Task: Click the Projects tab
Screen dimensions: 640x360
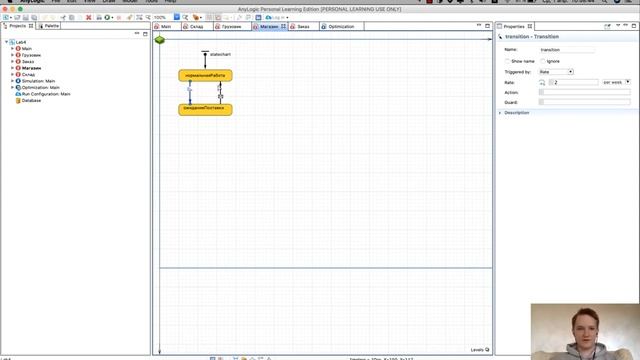Action: (x=18, y=26)
